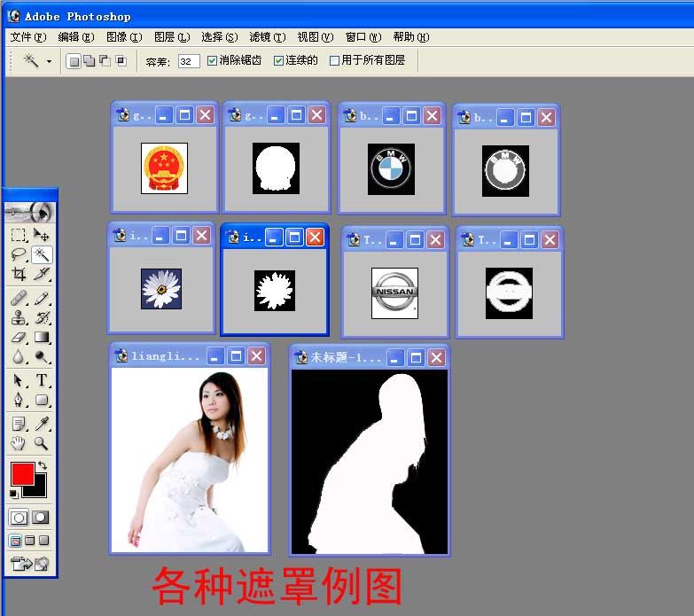Minimize the liangli... window

(215, 356)
